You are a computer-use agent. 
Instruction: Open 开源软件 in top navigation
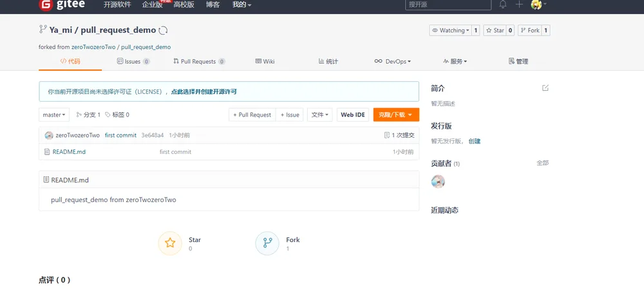[117, 5]
